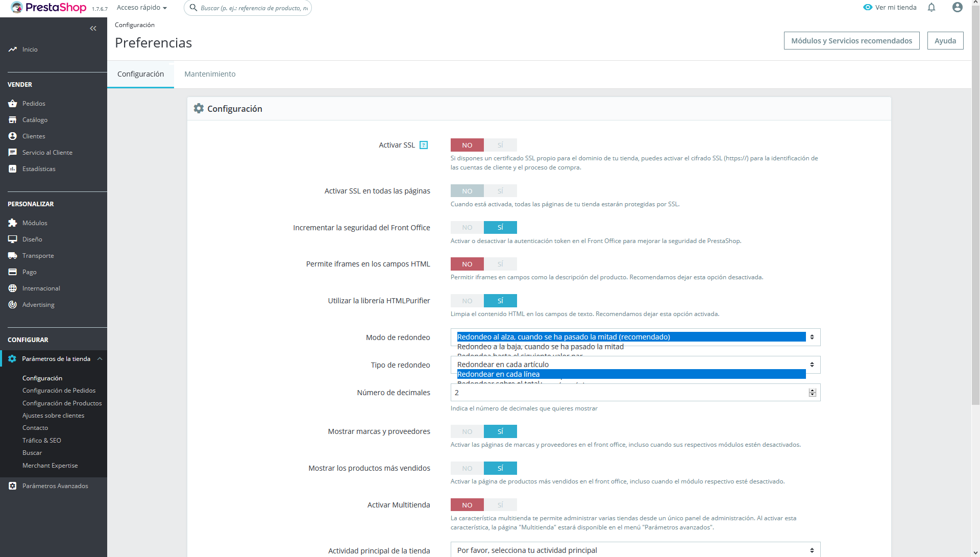Open the user profile avatar icon
The height and width of the screenshot is (557, 980).
(x=958, y=7)
